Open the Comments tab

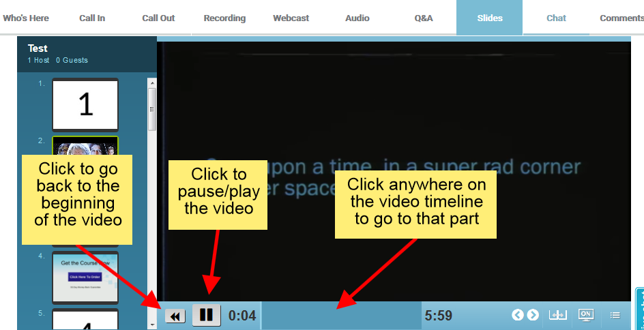[621, 18]
